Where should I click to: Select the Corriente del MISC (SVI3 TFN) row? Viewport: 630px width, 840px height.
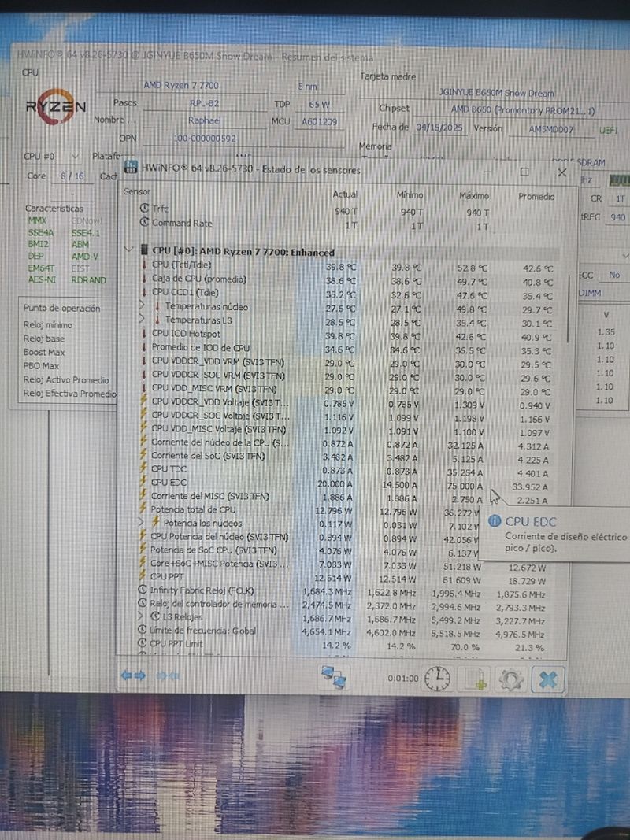[348, 497]
